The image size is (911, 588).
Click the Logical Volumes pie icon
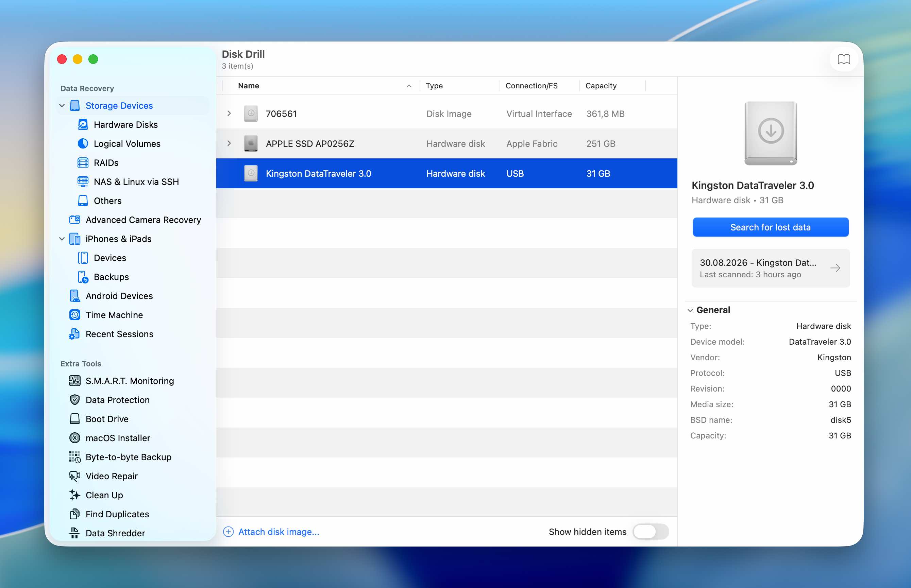point(83,143)
